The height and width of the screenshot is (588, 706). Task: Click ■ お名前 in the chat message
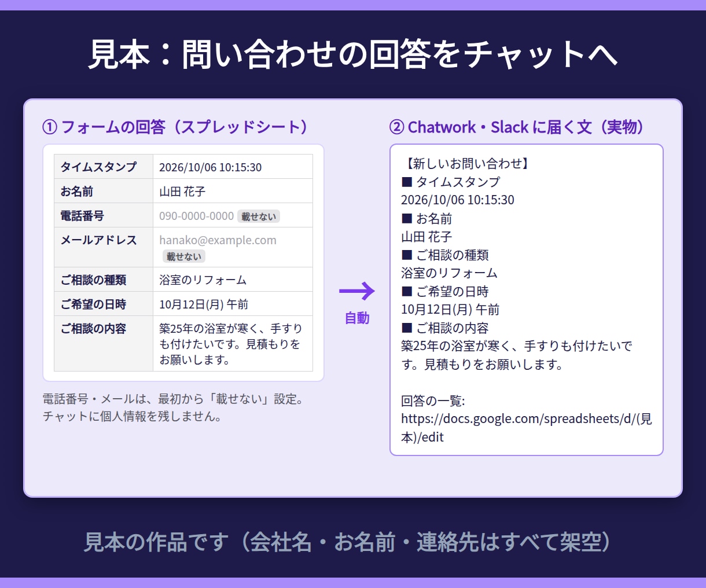point(426,219)
